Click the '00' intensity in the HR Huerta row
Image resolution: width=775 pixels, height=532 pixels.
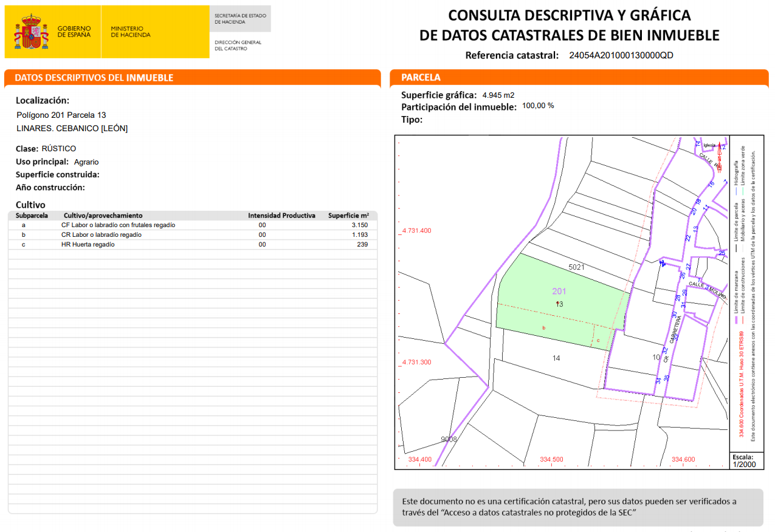coord(262,245)
